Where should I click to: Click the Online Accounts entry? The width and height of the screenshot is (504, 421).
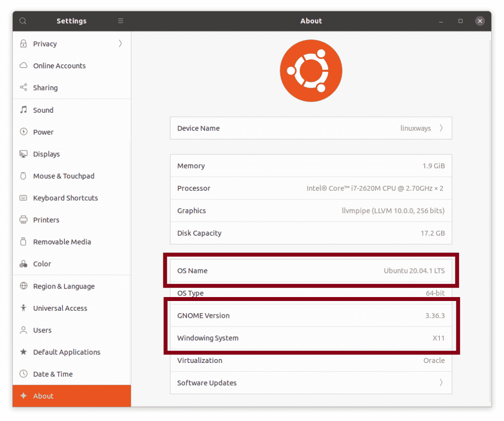(59, 65)
